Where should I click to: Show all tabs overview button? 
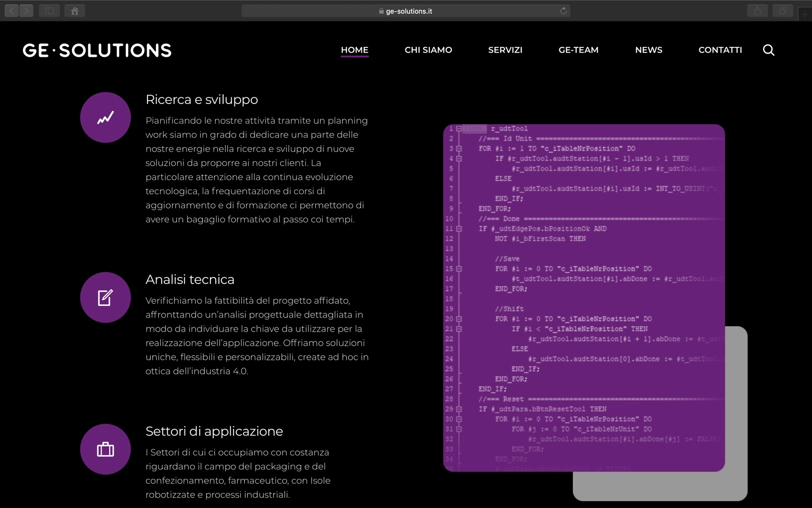coord(783,10)
